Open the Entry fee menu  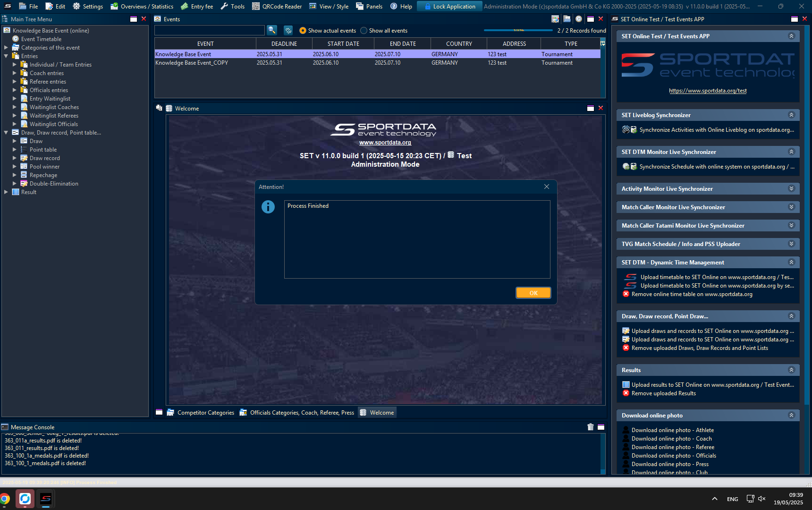tap(197, 6)
